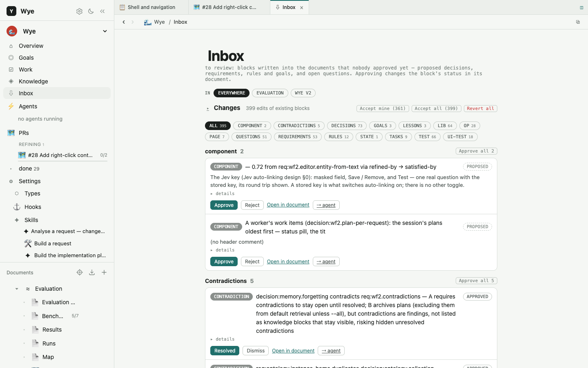Expand details of the memory.forgetting contradiction
The image size is (588, 368).
[x=223, y=339]
